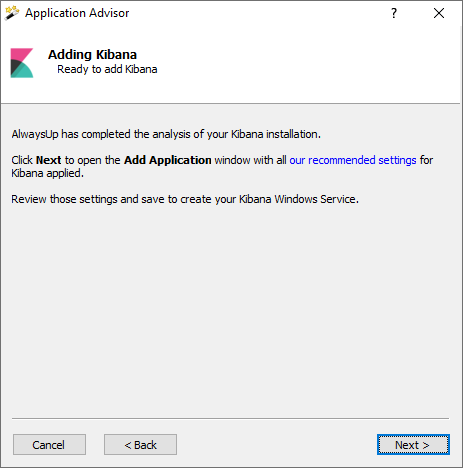Image resolution: width=463 pixels, height=468 pixels.
Task: Go back with the Back button
Action: pyautogui.click(x=140, y=445)
